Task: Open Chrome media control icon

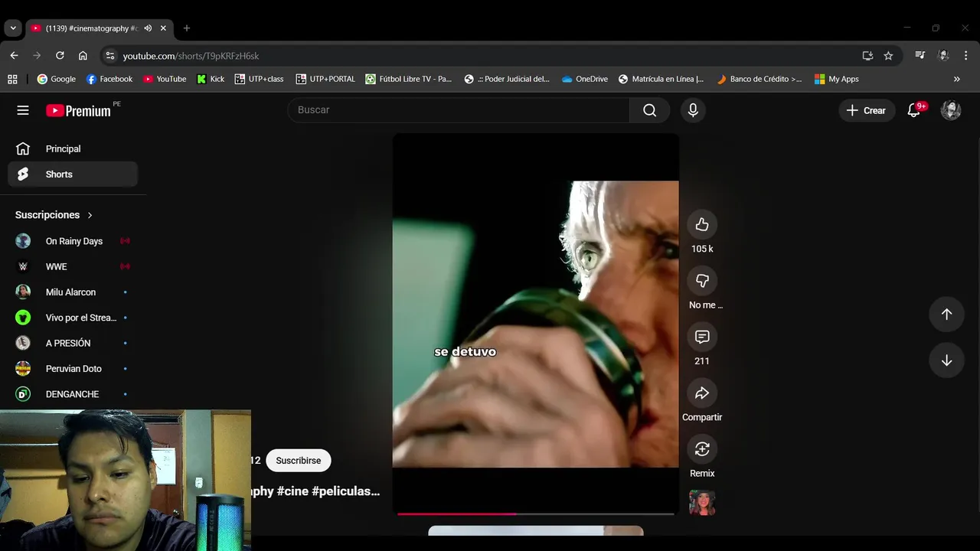Action: click(920, 56)
